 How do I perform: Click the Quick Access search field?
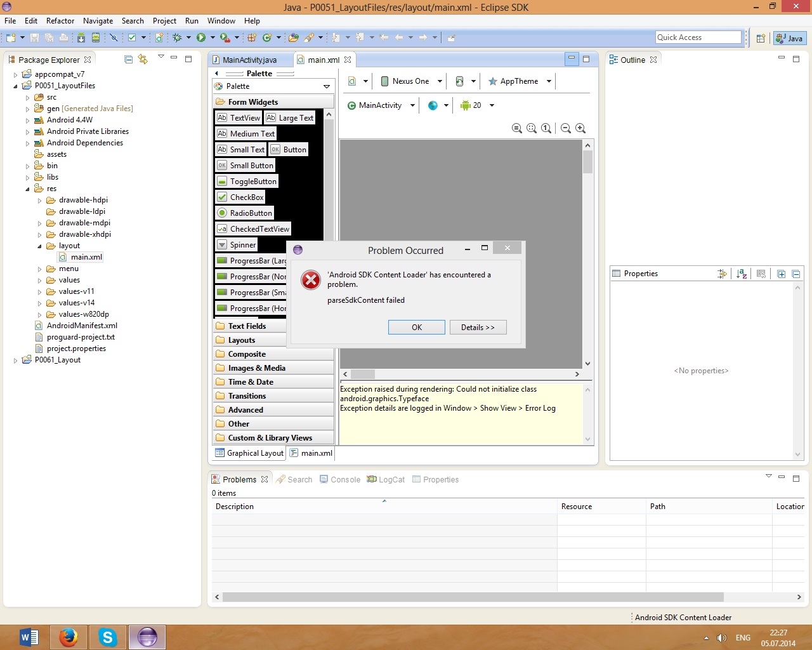698,37
